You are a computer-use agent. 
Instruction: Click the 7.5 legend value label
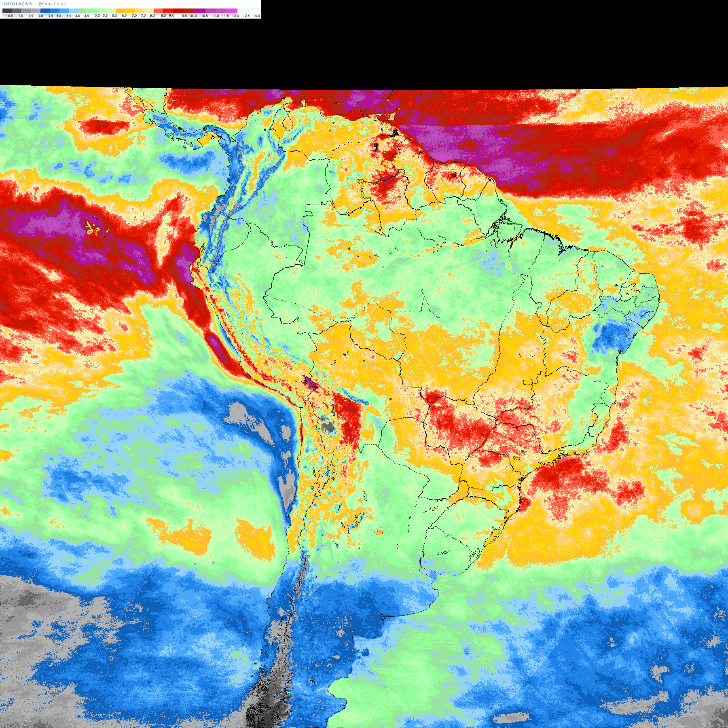point(143,15)
